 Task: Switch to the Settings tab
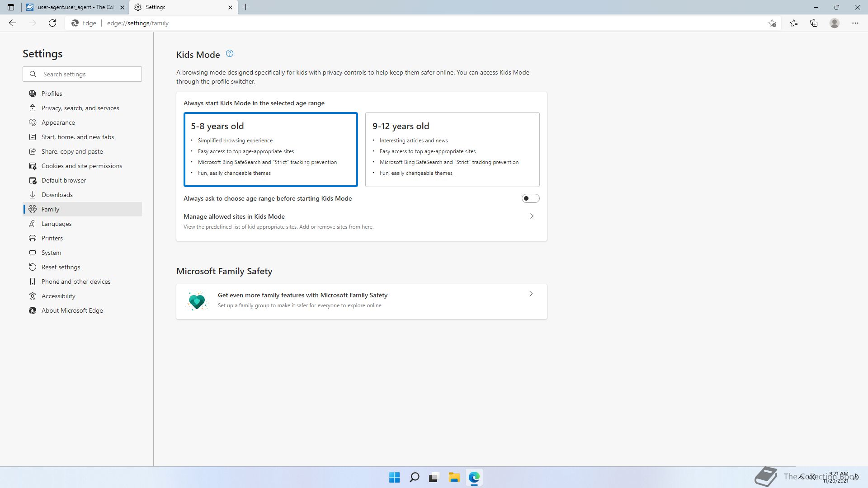pos(183,7)
